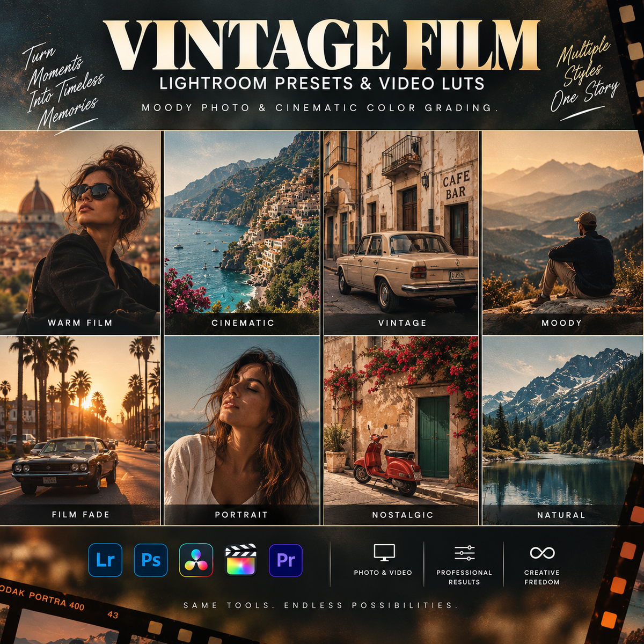This screenshot has height=644, width=644.
Task: Click the NATURAL label
Action: 561,515
